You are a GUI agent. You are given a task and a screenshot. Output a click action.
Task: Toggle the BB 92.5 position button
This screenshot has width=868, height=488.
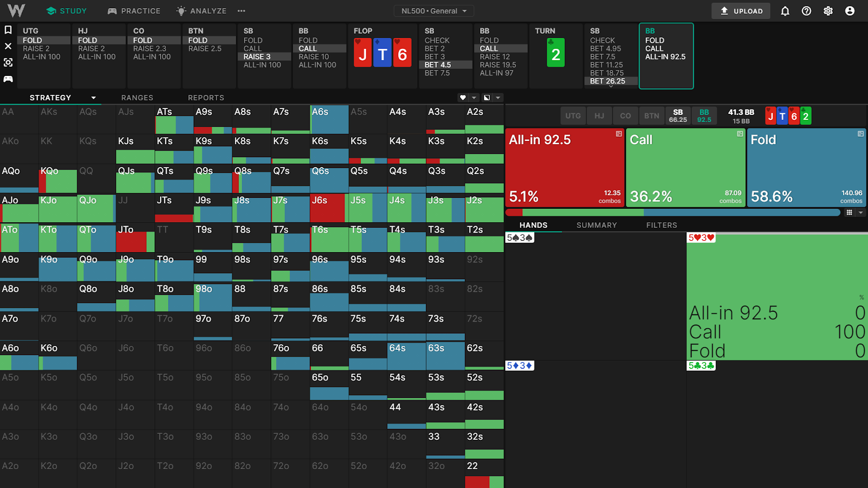(704, 116)
